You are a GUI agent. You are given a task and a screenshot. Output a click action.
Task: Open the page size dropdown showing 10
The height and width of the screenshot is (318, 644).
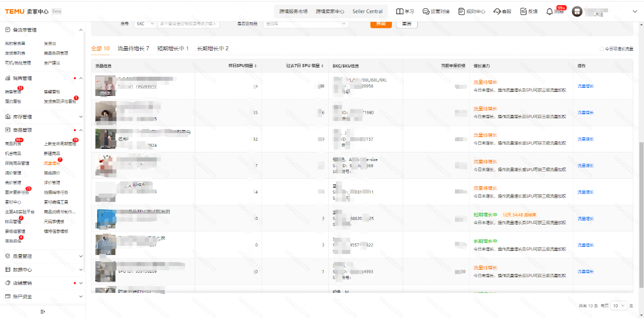tap(619, 306)
